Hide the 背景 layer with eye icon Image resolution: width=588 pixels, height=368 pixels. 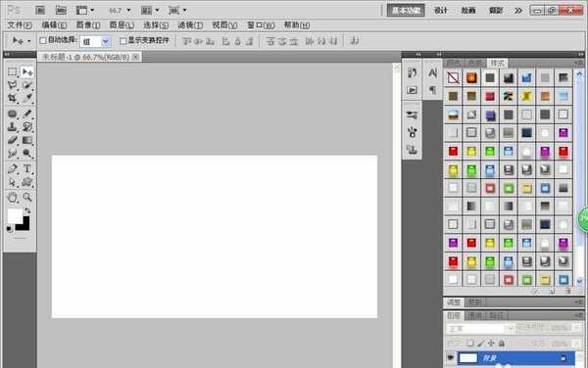click(451, 358)
